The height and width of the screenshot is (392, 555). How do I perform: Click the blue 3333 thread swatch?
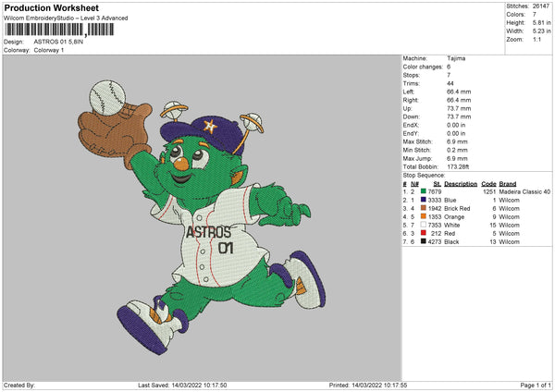pos(423,200)
